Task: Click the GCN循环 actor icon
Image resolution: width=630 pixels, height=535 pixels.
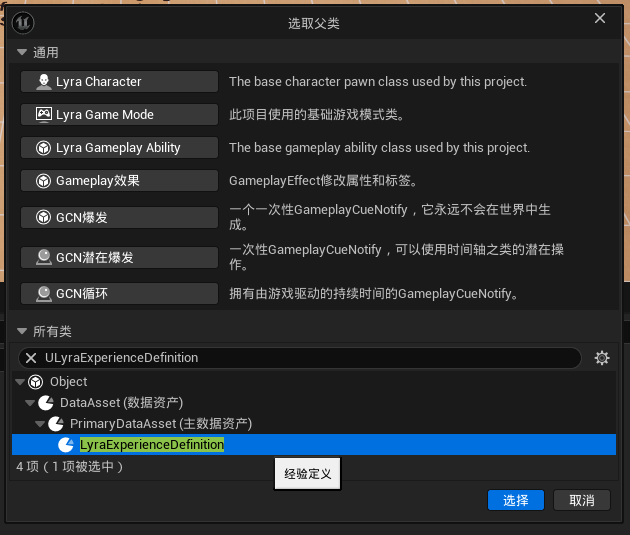Action: (x=43, y=294)
